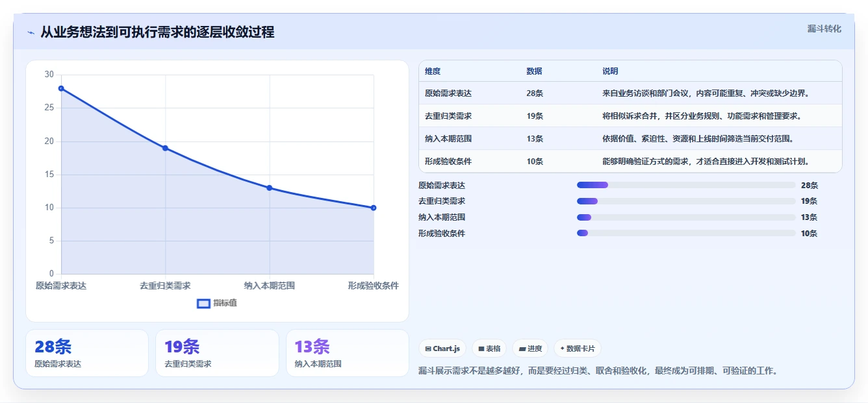The width and height of the screenshot is (868, 403).
Task: Click the 原始需求表达 label beside the progress bars
Action: (x=442, y=186)
